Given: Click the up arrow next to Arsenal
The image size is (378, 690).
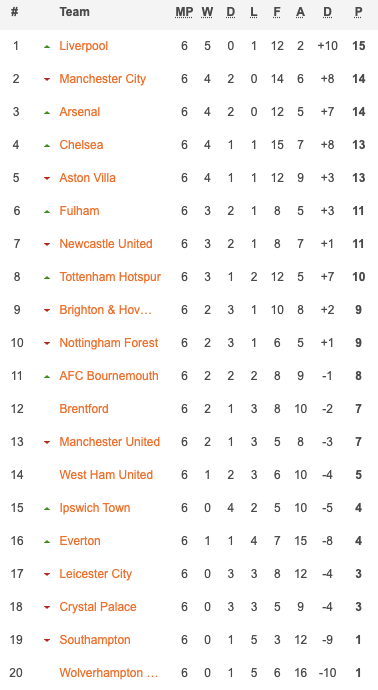Looking at the screenshot, I should click(x=47, y=113).
